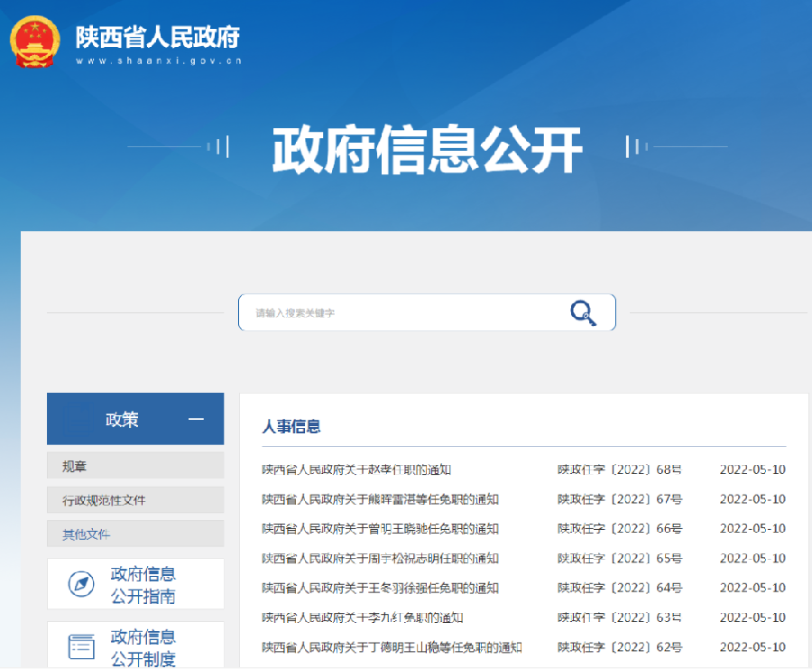Click the list icon beside 政府信息公开制度
This screenshot has width=812, height=669.
click(81, 646)
